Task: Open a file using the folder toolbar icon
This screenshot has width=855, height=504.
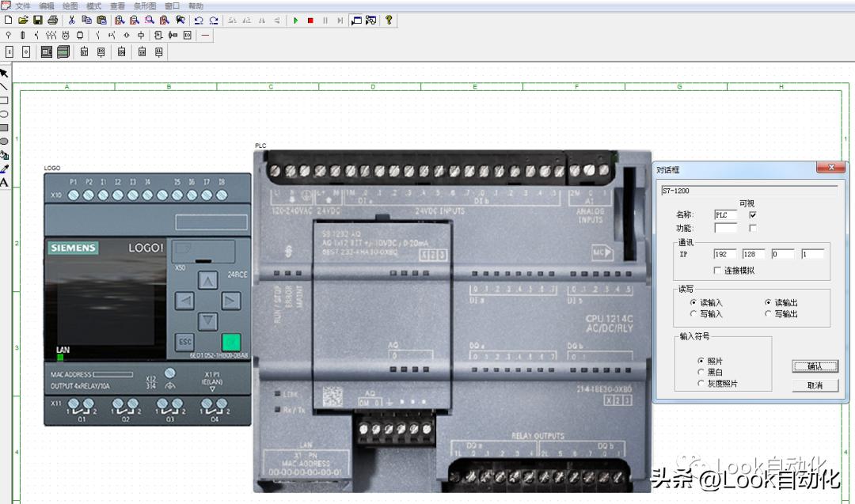Action: pyautogui.click(x=22, y=20)
